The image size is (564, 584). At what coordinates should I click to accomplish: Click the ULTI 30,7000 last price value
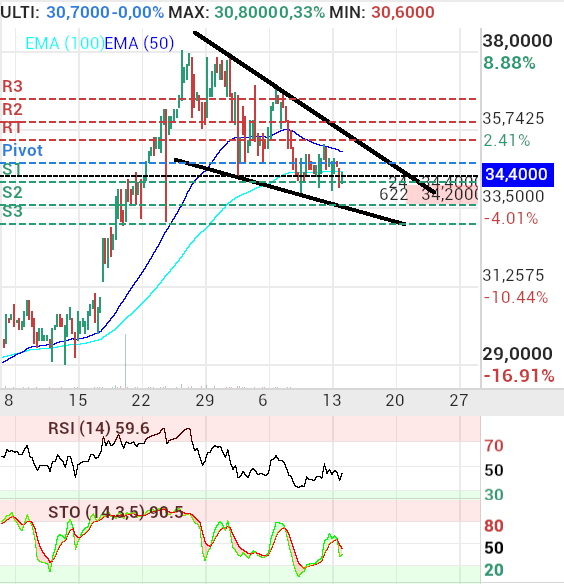[78, 12]
